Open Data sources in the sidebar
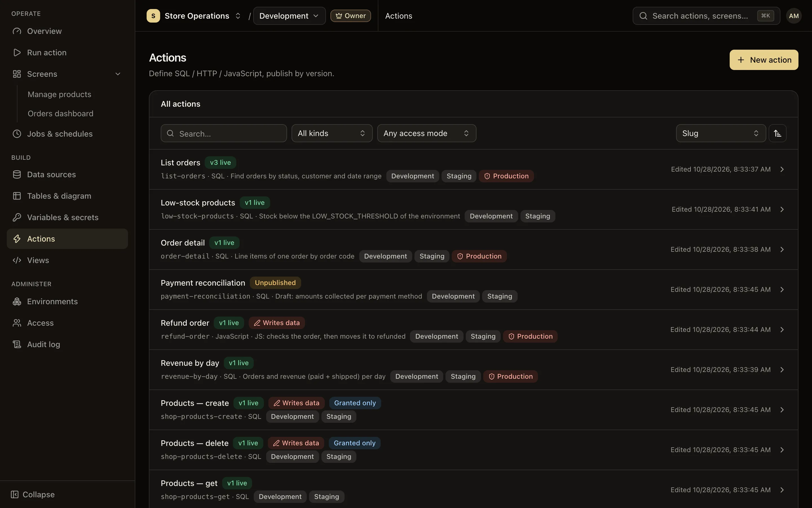Screen dimensions: 812x508 point(67,174)
